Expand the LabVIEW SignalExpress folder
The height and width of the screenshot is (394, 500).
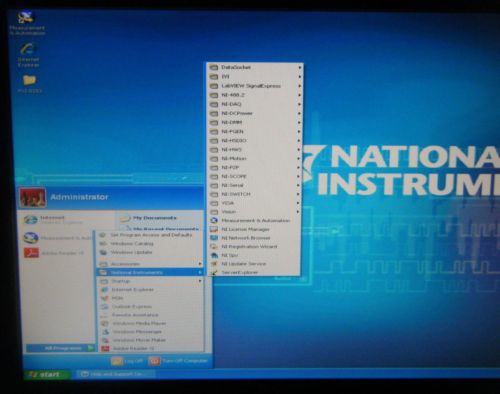point(255,86)
